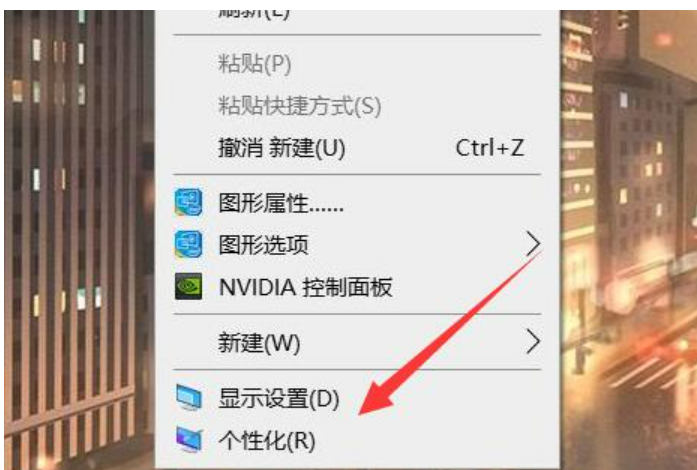Click the Intel icon next to 图形选项
The height and width of the screenshot is (470, 697).
188,244
